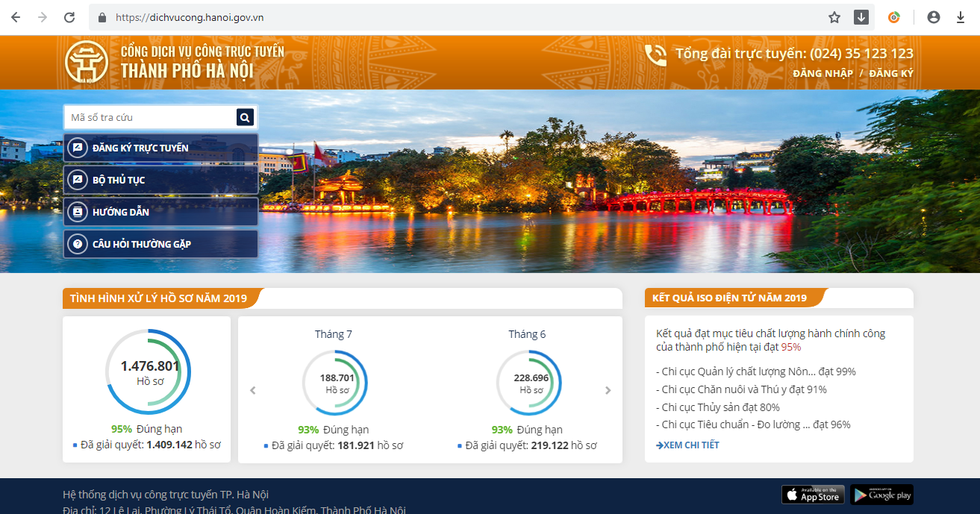Click the ĐĂNG KÝ register link
Viewport: 980px width, 514px height.
891,73
